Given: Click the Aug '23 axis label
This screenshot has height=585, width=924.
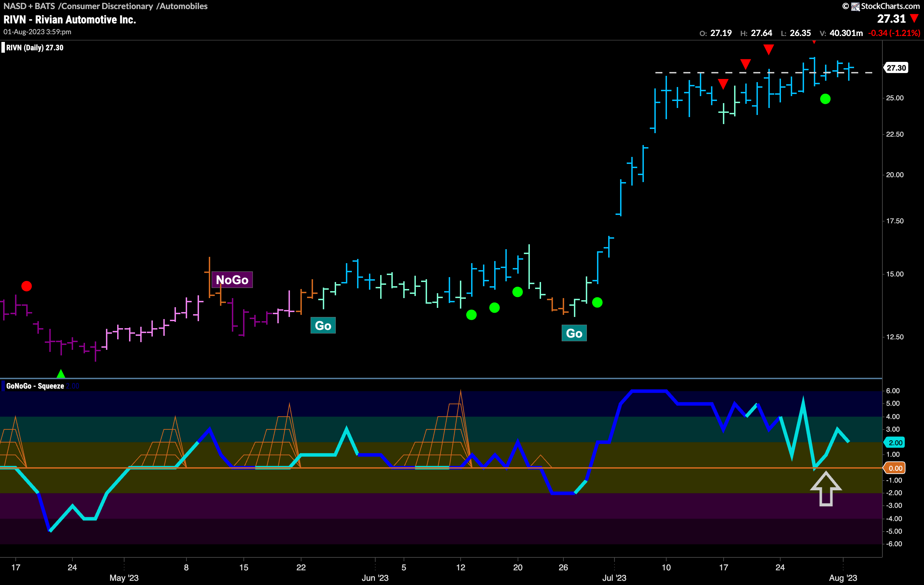Looking at the screenshot, I should pos(843,578).
